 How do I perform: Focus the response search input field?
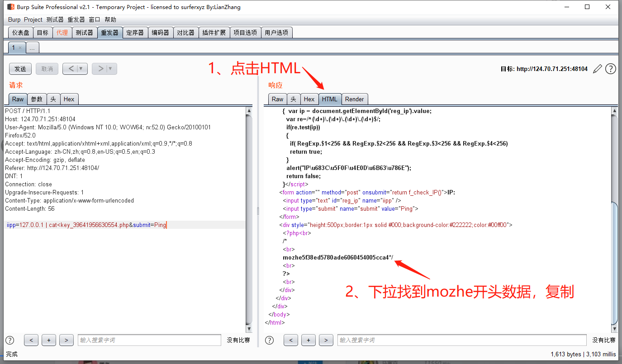coord(462,340)
